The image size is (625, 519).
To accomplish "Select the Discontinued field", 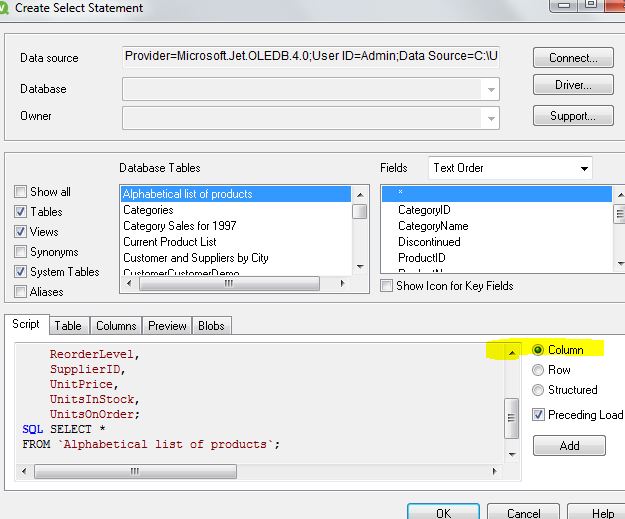I will 497,242.
